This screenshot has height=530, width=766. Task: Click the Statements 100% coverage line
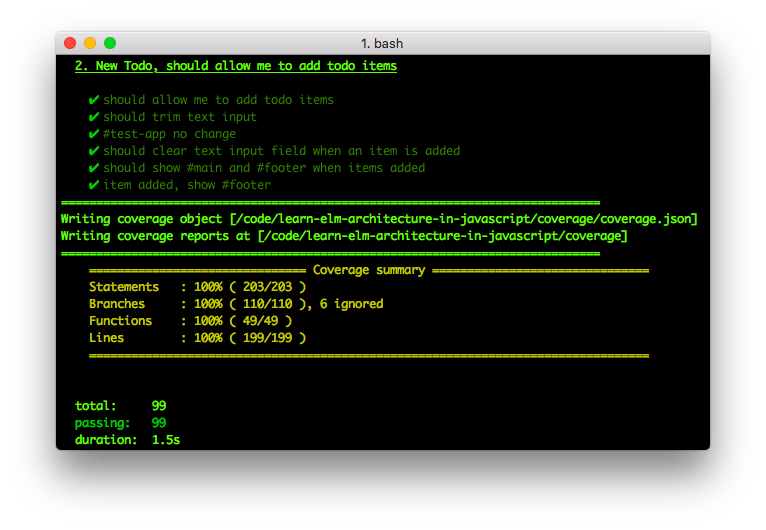pos(197,287)
